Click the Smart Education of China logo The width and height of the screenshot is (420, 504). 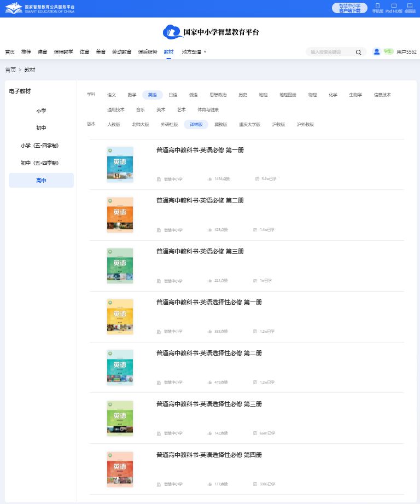(x=14, y=8)
